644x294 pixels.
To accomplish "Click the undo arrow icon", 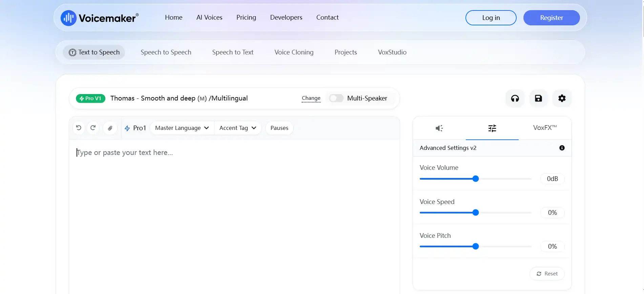I will (79, 128).
